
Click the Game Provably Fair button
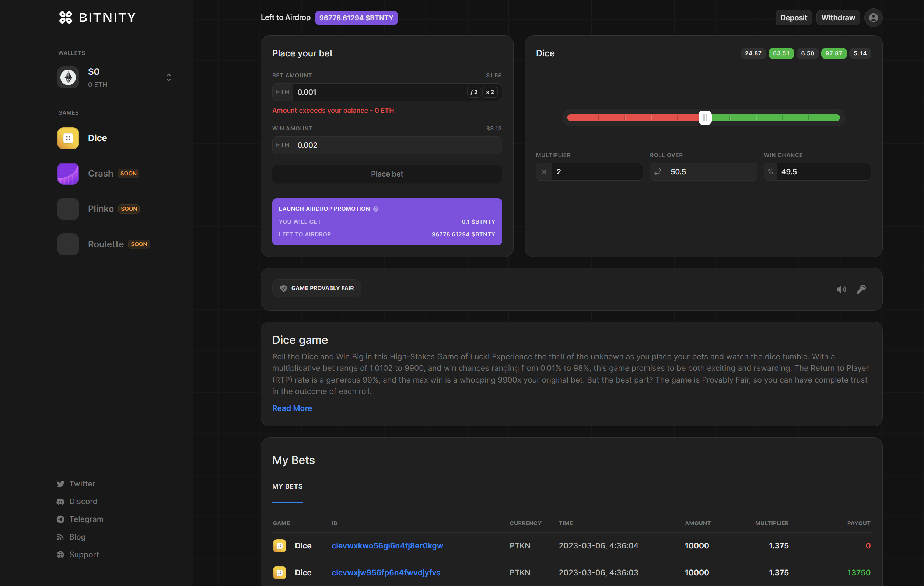(316, 288)
